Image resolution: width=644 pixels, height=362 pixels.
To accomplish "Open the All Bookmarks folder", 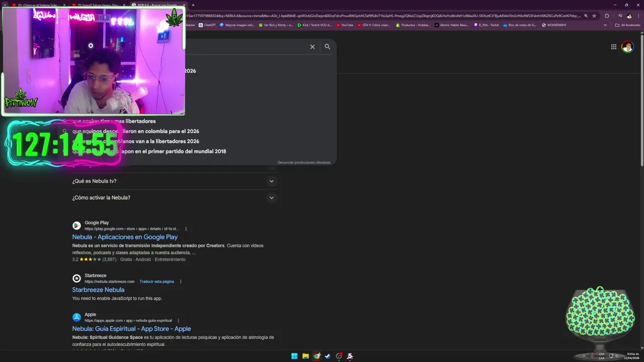I will coord(627,25).
